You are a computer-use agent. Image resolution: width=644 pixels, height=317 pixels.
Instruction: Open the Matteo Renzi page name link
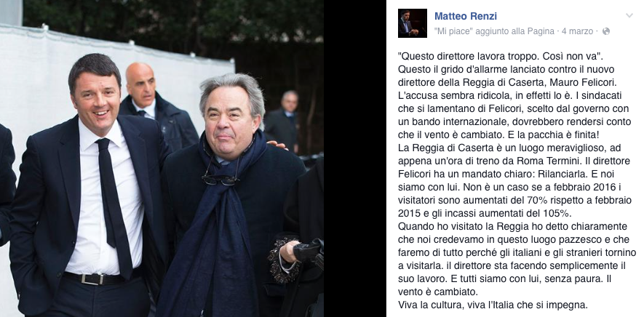pyautogui.click(x=465, y=16)
